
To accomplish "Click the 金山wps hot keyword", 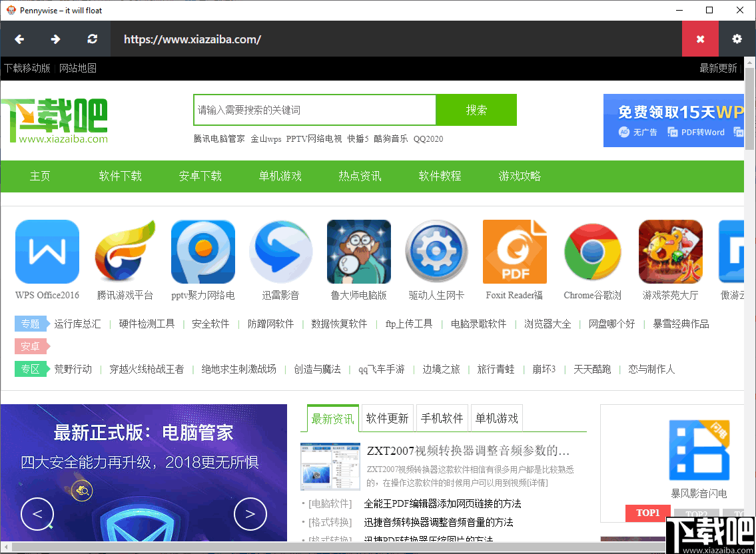I will tap(266, 139).
